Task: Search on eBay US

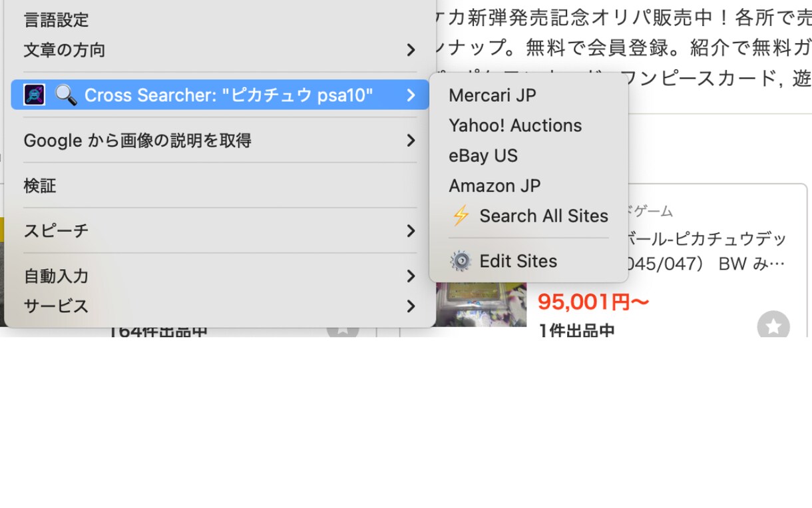Action: click(528, 155)
